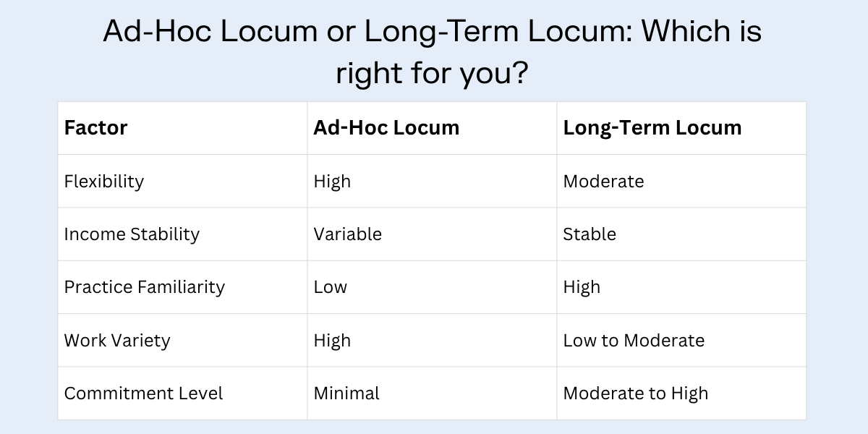Click the title line starting 'Ad-Hoc Locum or'
Screen dimensions: 868x434
coord(433,32)
